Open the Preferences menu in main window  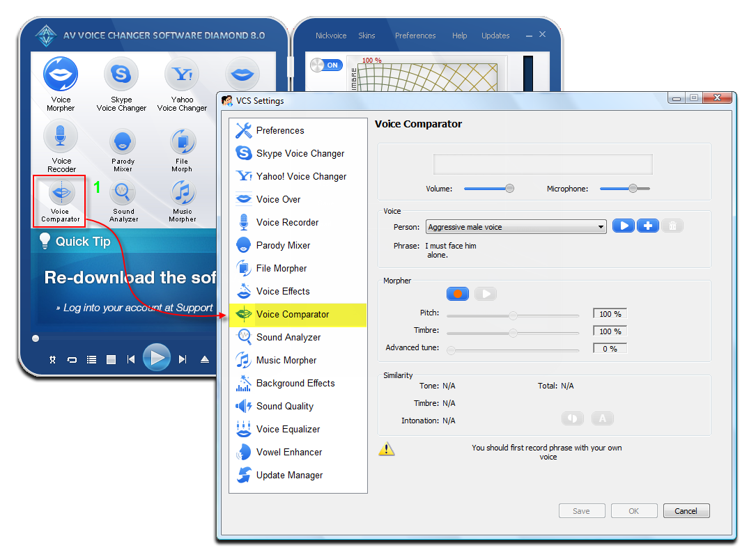click(415, 36)
